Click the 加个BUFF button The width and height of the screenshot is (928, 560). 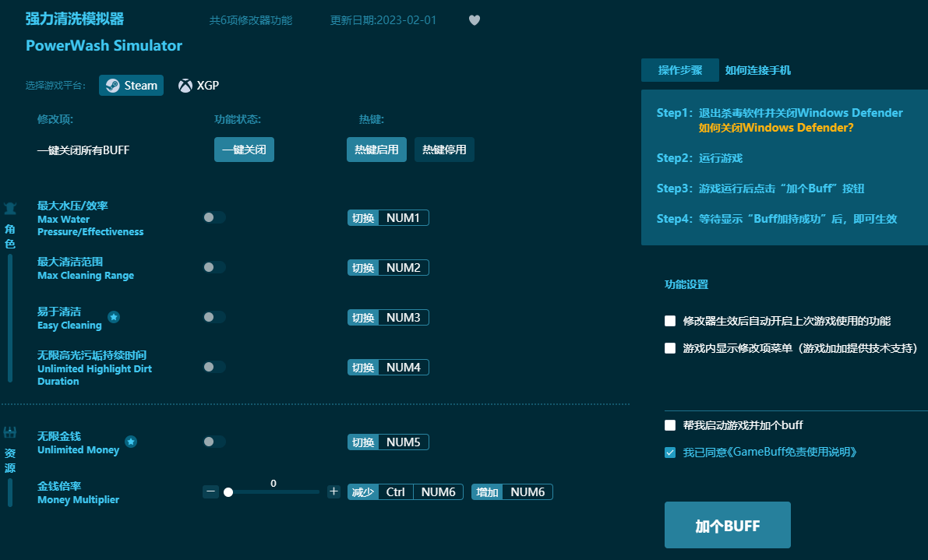pos(728,525)
